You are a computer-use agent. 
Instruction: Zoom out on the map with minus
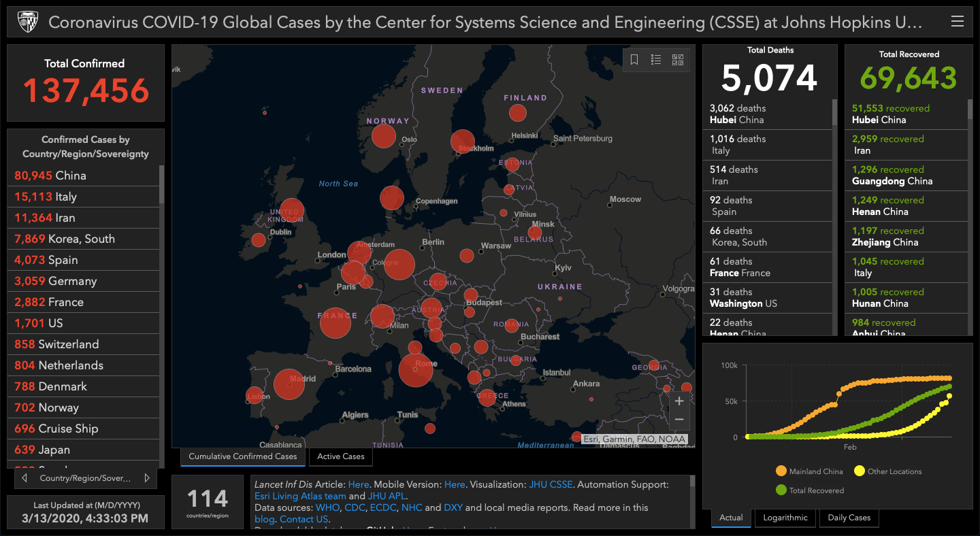[x=679, y=420]
